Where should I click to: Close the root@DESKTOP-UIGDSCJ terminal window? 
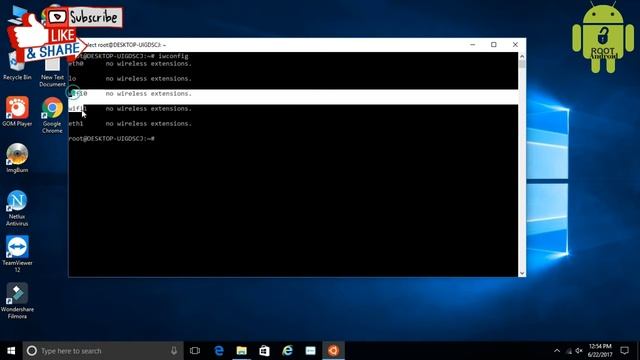[x=515, y=44]
